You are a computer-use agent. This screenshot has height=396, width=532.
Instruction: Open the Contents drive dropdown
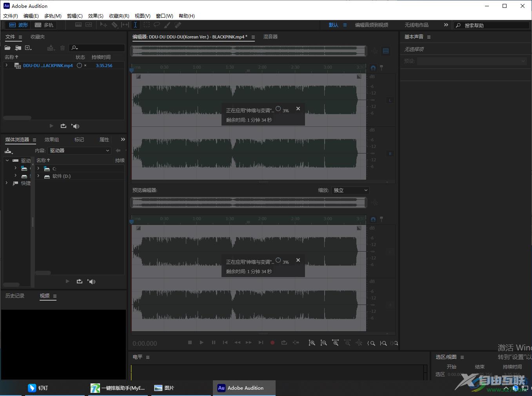point(80,150)
